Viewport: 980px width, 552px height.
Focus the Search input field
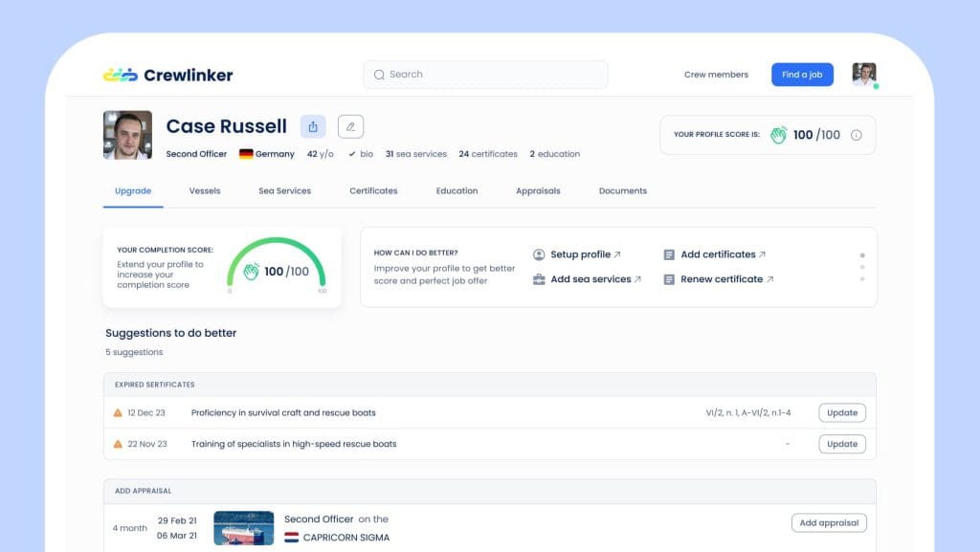485,75
